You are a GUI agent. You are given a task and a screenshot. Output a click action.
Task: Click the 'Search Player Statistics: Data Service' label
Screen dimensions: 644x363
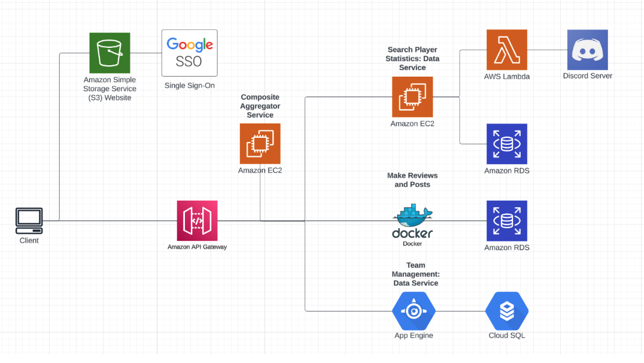(x=412, y=58)
